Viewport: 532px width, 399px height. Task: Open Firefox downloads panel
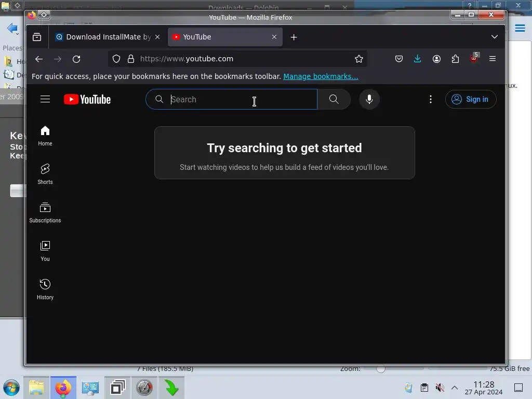coord(418,59)
